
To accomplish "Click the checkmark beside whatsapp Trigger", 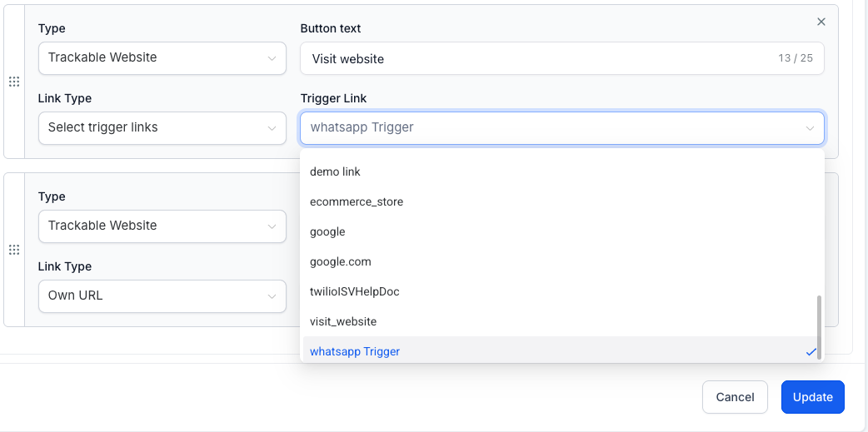I will [811, 352].
